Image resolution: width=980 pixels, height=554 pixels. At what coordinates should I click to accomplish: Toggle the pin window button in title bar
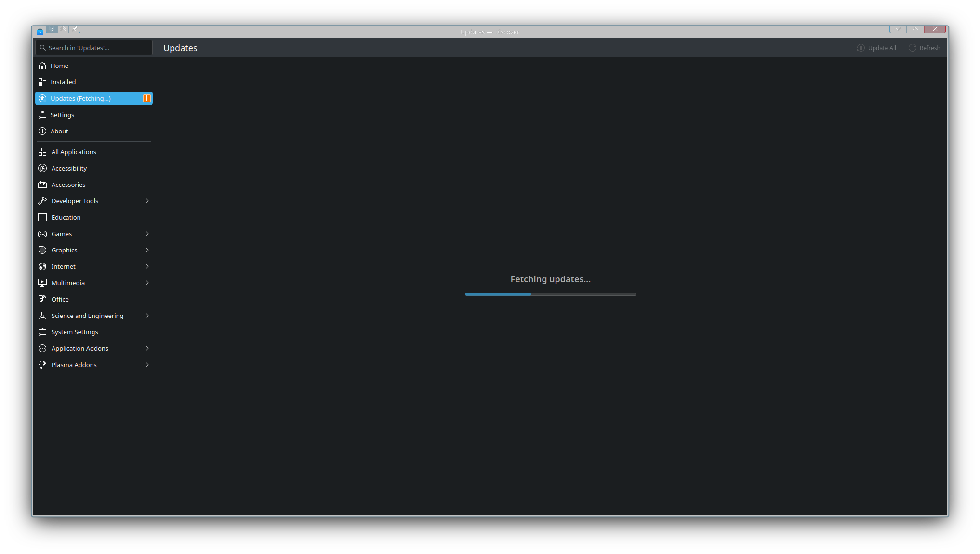click(x=75, y=29)
